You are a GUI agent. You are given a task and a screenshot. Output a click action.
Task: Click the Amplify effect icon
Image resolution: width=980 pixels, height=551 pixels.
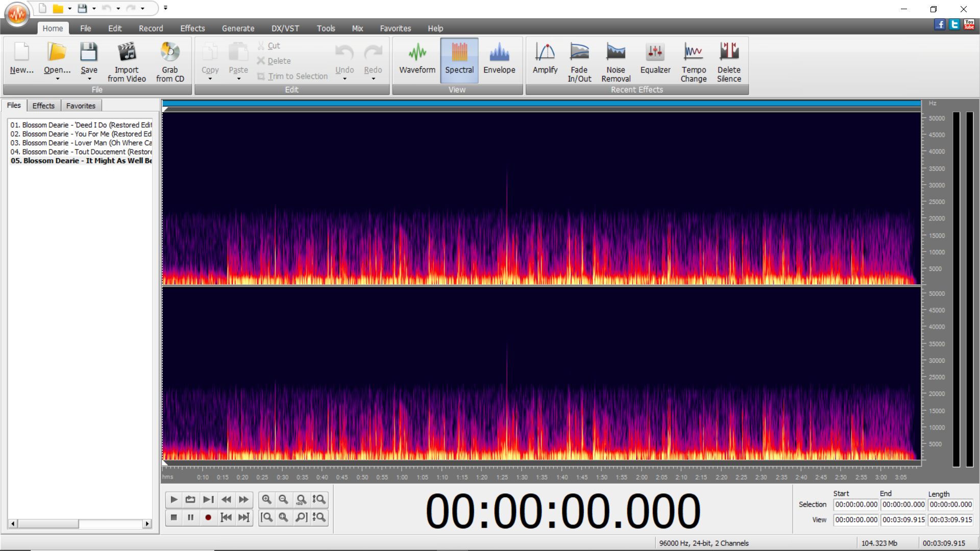(x=545, y=53)
